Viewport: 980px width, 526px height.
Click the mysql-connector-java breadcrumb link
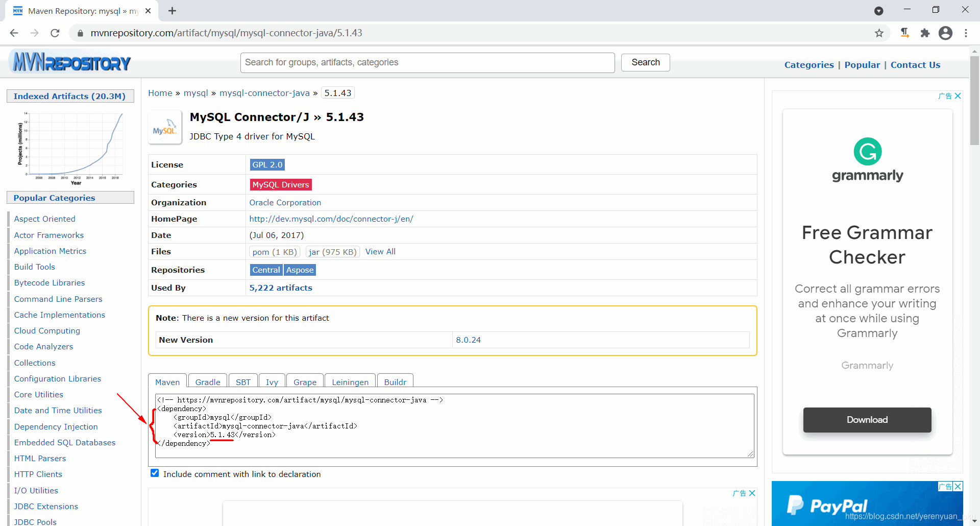264,93
